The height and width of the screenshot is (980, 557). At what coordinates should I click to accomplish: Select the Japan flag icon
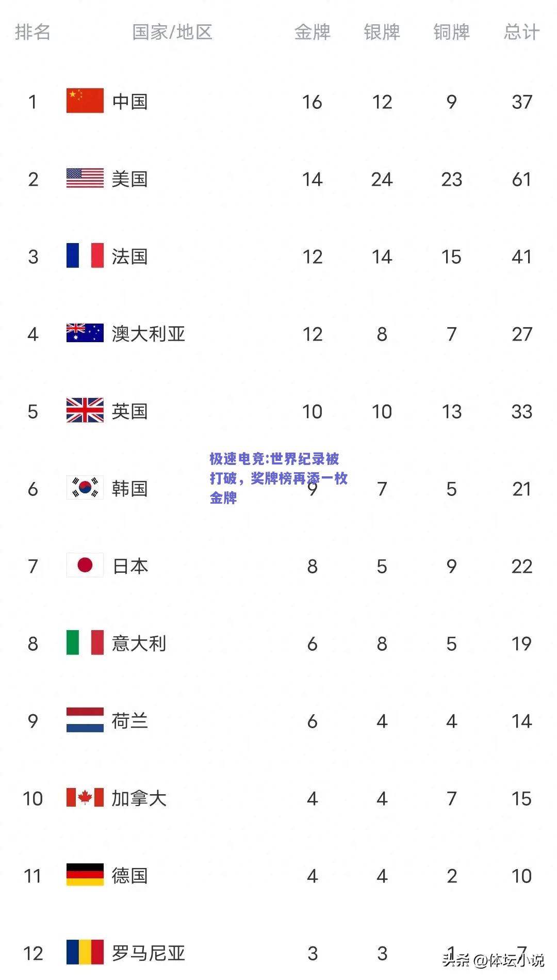(x=85, y=565)
